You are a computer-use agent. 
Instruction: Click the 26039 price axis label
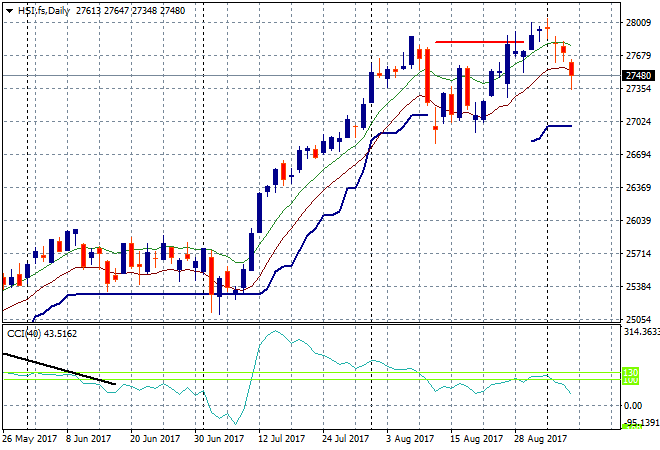point(638,221)
